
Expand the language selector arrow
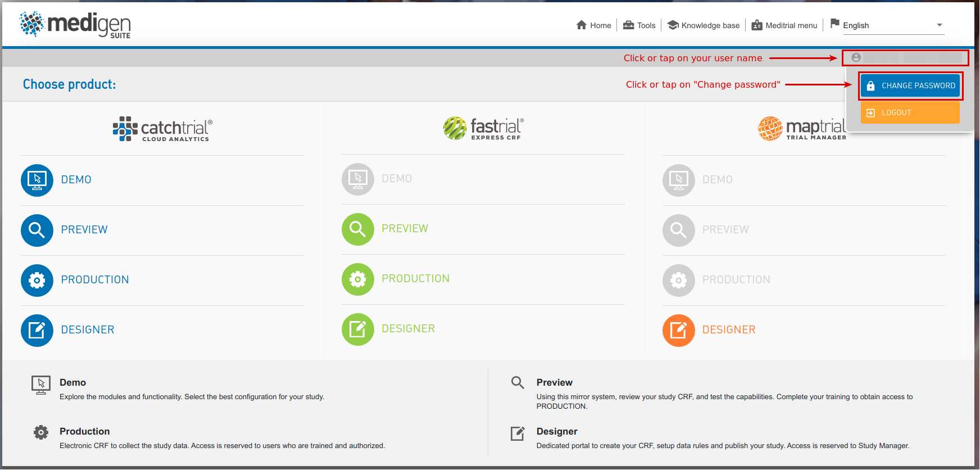[x=939, y=25]
